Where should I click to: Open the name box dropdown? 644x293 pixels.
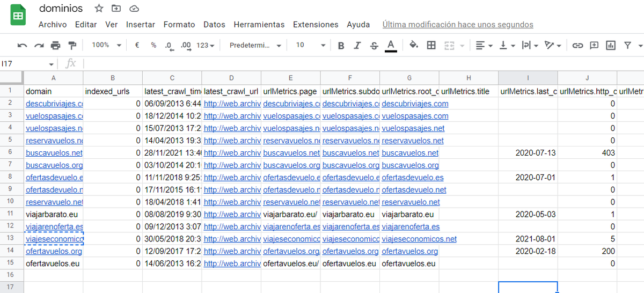(x=51, y=64)
